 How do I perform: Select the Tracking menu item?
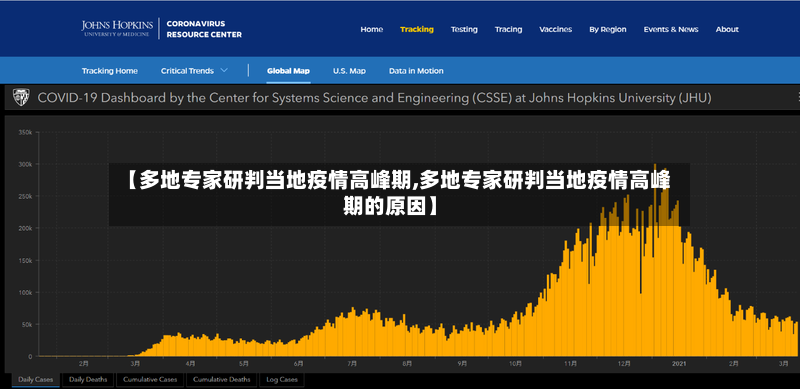click(x=417, y=29)
